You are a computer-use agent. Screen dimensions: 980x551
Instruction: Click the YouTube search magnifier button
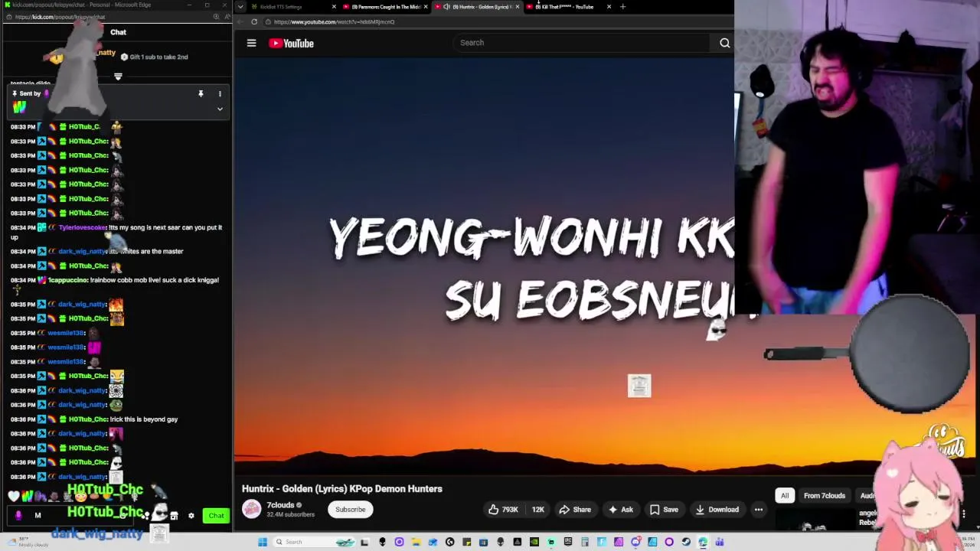coord(724,43)
